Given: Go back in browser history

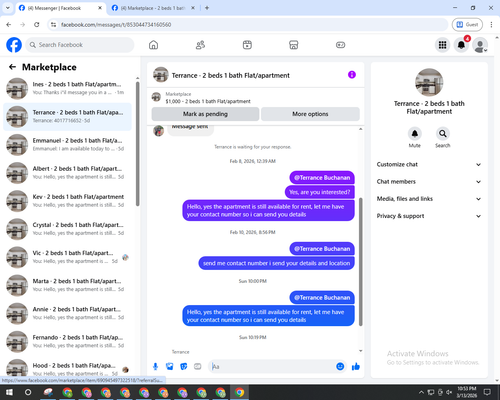Looking at the screenshot, I should (x=9, y=24).
